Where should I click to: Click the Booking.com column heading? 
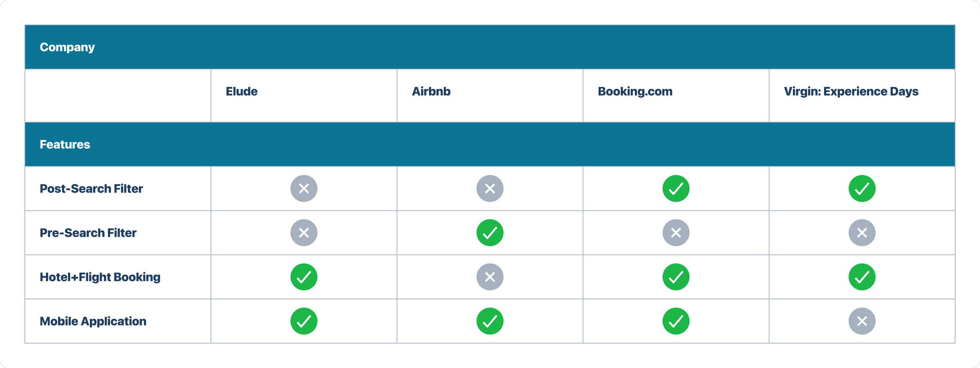(635, 91)
